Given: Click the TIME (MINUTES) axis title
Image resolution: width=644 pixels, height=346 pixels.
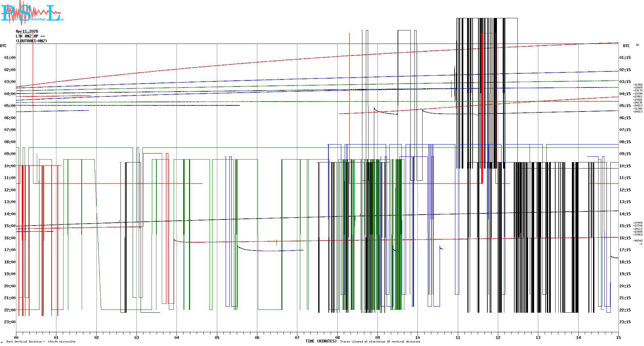Looking at the screenshot, I should point(321,341).
